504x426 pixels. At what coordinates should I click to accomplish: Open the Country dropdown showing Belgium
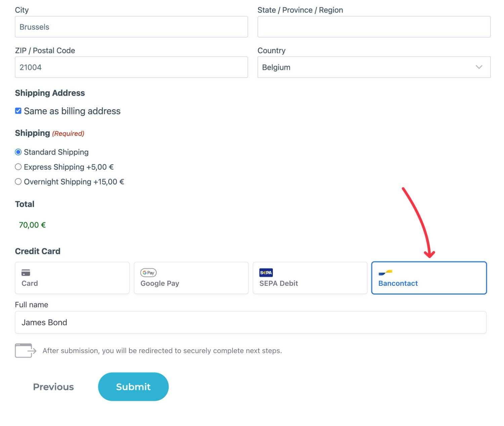pos(374,67)
